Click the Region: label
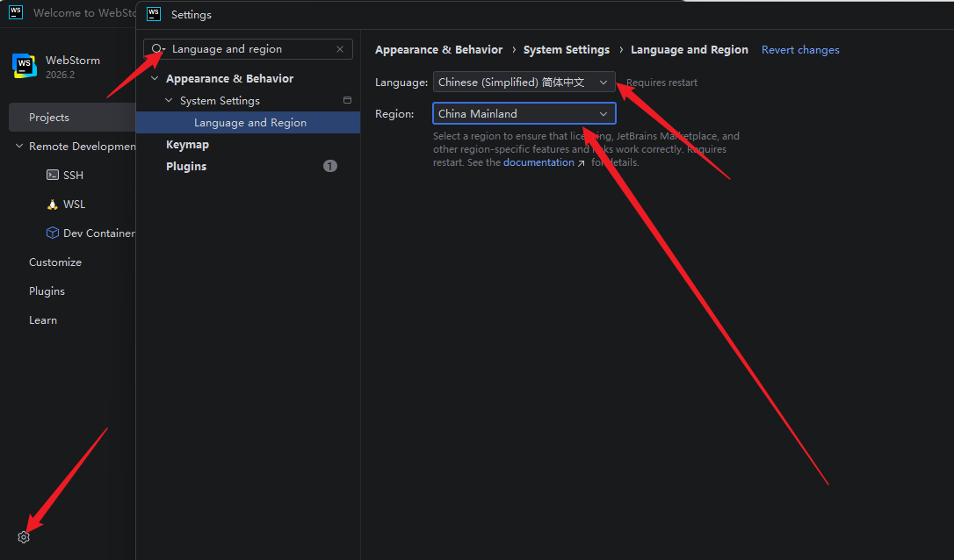The width and height of the screenshot is (954, 560). click(394, 114)
